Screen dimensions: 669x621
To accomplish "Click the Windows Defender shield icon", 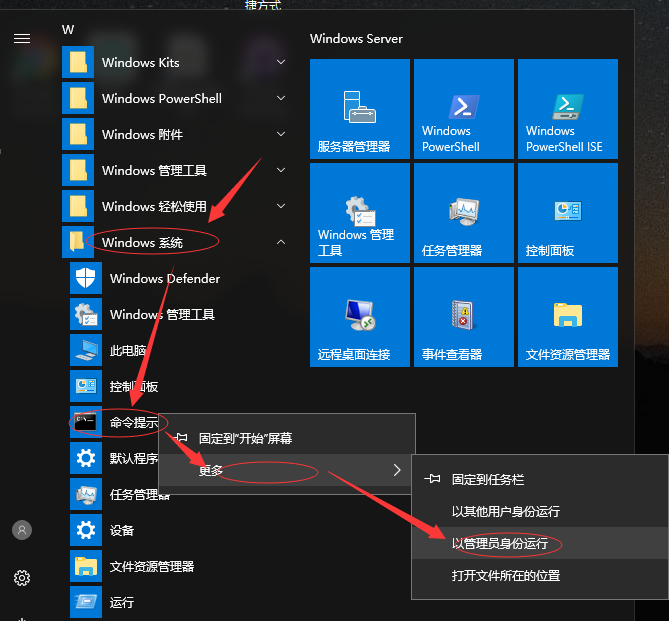I will [86, 278].
